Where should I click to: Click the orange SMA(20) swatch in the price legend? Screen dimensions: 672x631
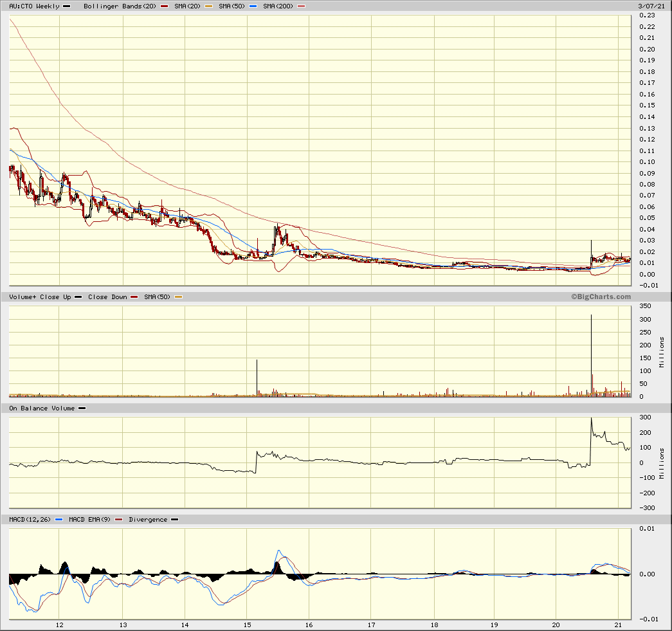pyautogui.click(x=209, y=6)
